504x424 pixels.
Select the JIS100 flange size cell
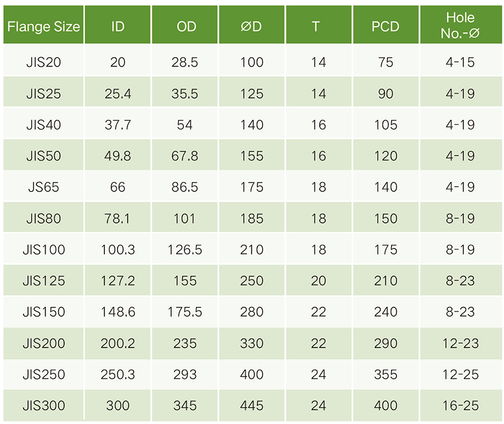(44, 249)
